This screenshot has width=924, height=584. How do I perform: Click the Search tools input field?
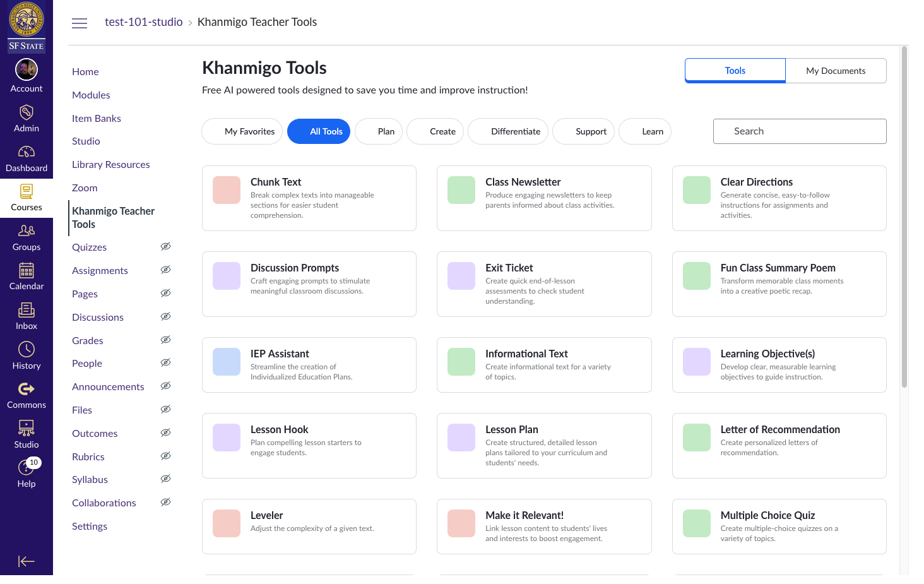tap(800, 131)
